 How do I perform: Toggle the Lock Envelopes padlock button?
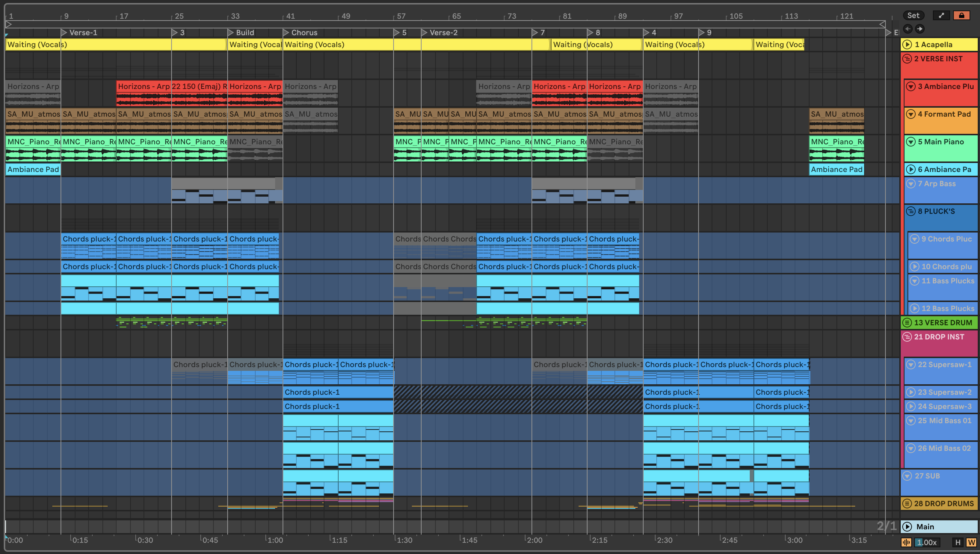click(x=961, y=15)
